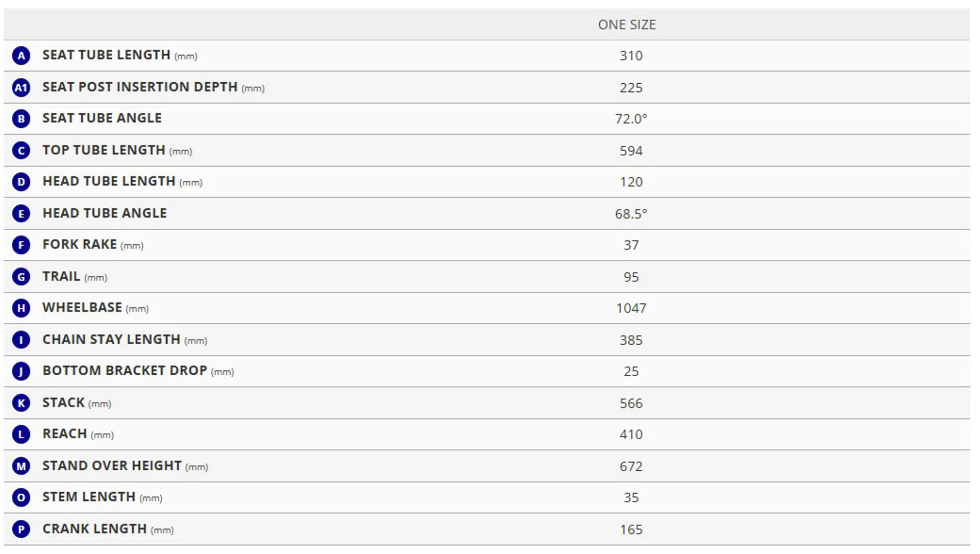
Task: Click the B icon beside Seat Tube Angle
Action: pyautogui.click(x=21, y=119)
